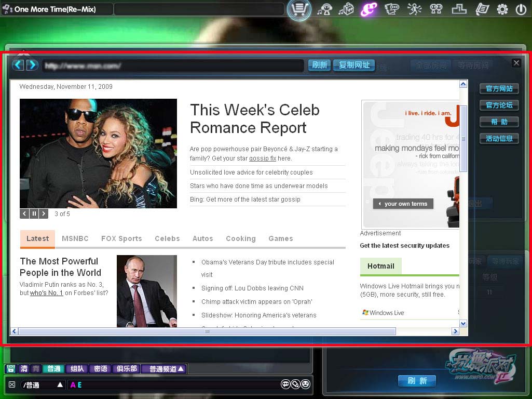Open the 官方网站 official website button
The height and width of the screenshot is (399, 532).
click(x=499, y=89)
